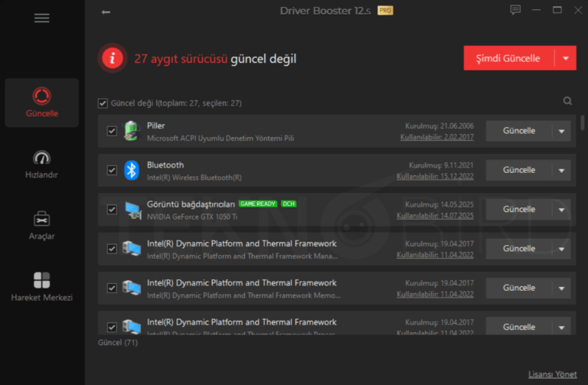Expand the Şimdi Güncelle dropdown arrow

click(x=566, y=58)
